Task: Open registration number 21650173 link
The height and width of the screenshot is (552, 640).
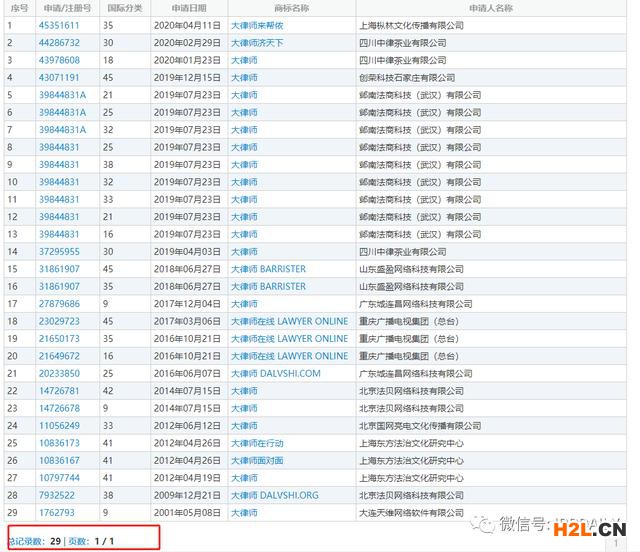Action: click(x=59, y=338)
